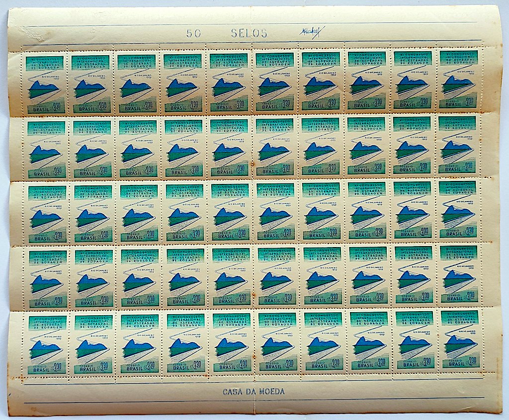Click '3,30' value on bottom-right stamp
The image size is (509, 420).
[x=470, y=360]
